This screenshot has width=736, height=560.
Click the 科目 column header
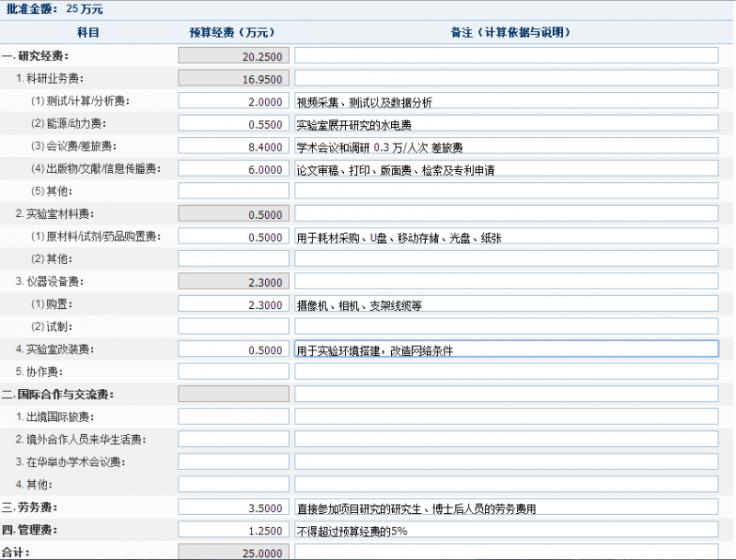tap(88, 32)
